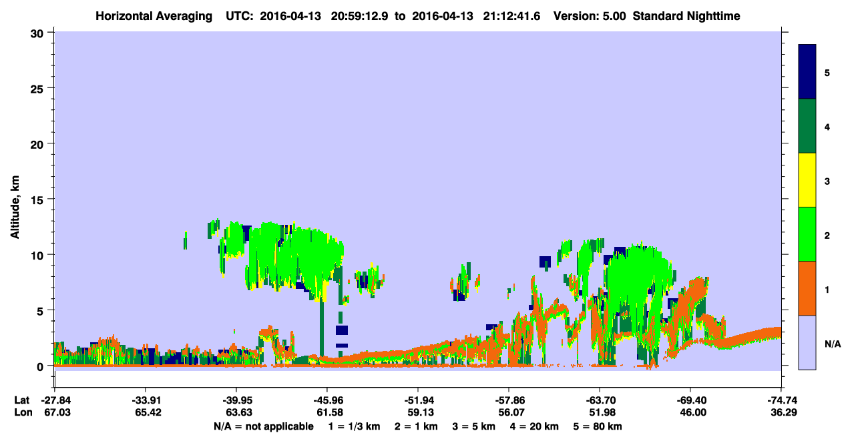Click the 'Lat' row label
The width and height of the screenshot is (868, 445).
tap(21, 400)
